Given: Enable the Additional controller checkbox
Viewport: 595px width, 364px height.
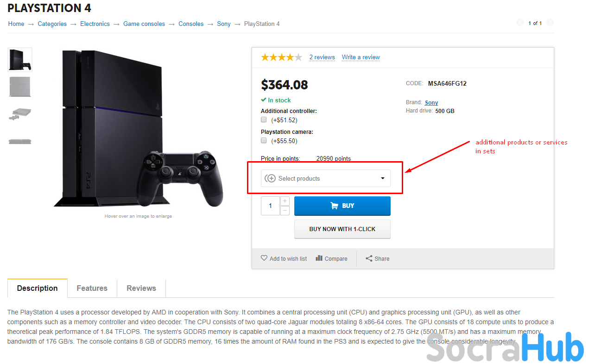Looking at the screenshot, I should pyautogui.click(x=264, y=119).
